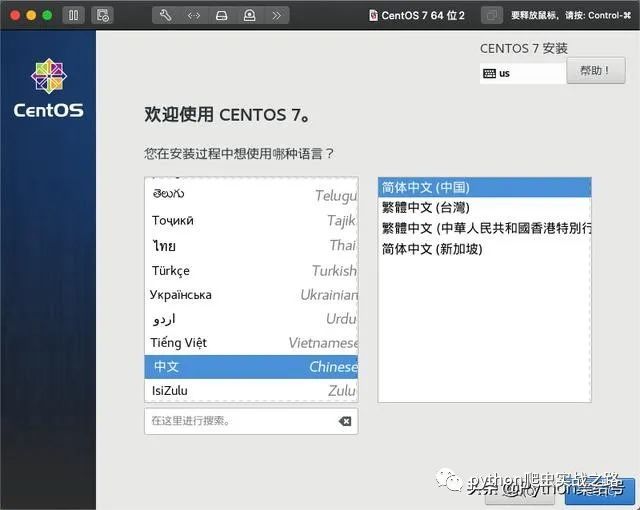Click the CentOS logo in the sidebar
This screenshot has width=640, height=510.
(x=49, y=88)
